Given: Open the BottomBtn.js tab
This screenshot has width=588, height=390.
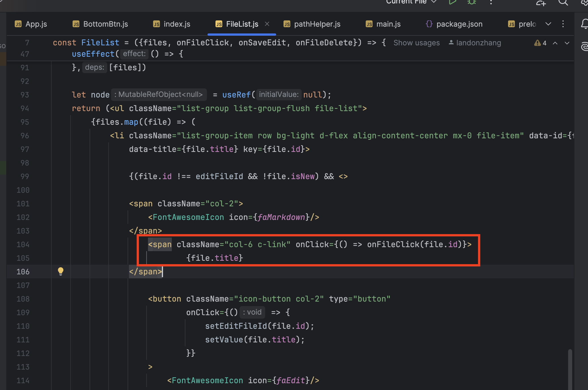Looking at the screenshot, I should coord(100,24).
